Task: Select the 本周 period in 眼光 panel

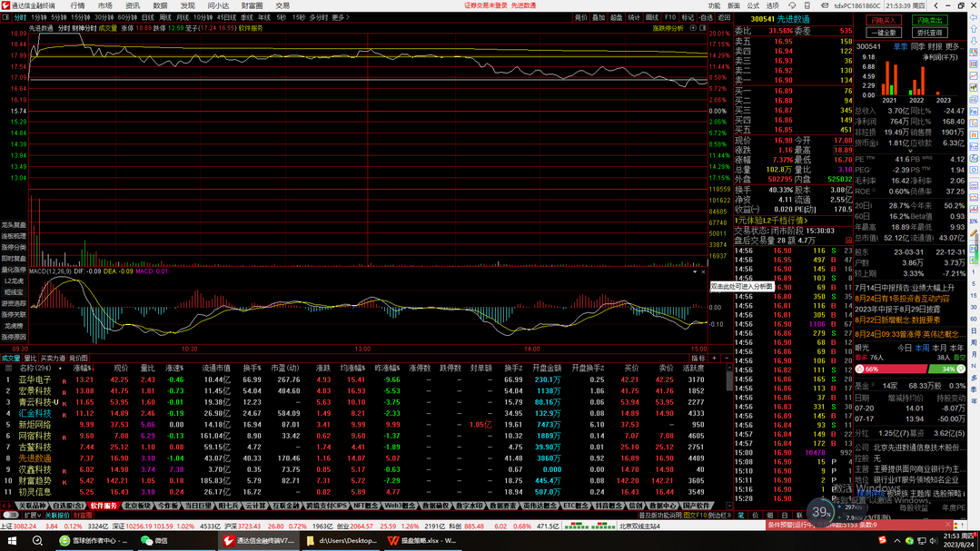Action: (922, 348)
